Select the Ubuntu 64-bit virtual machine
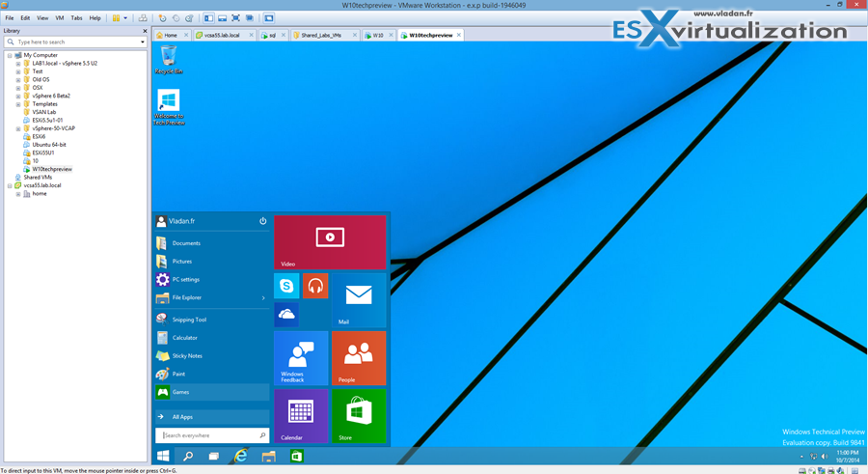The image size is (868, 474). click(49, 144)
